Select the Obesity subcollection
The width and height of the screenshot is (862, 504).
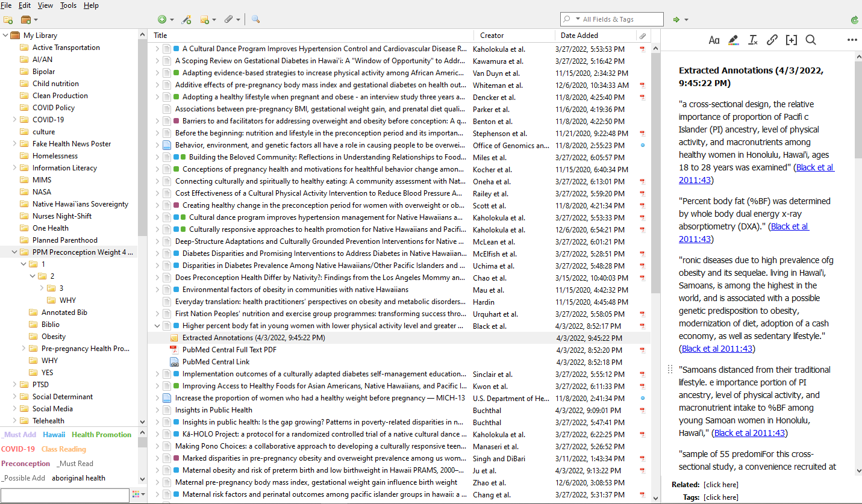[54, 337]
